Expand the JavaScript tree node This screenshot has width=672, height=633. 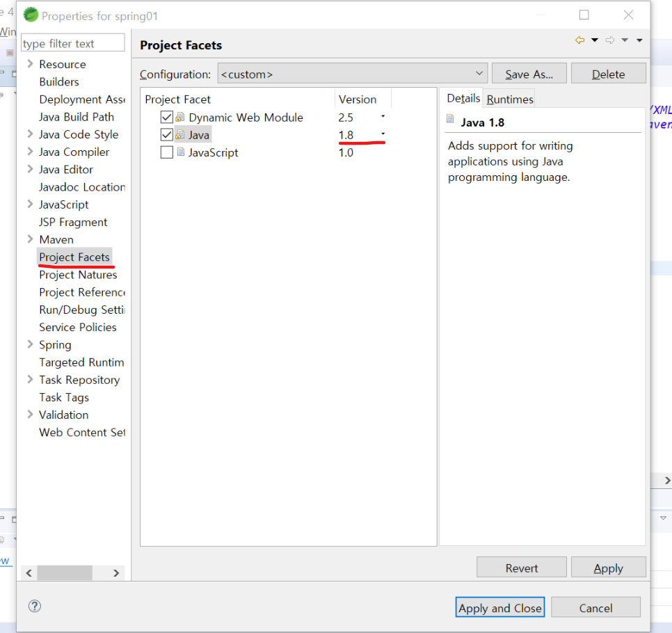(x=30, y=204)
